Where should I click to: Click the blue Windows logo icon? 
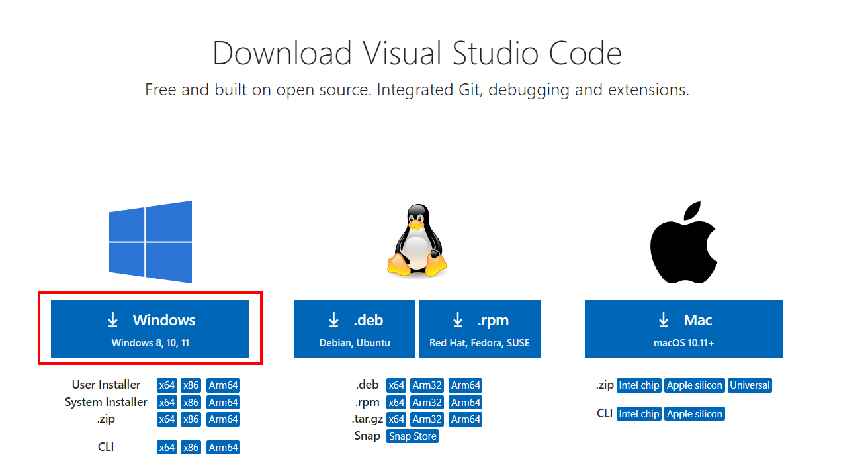pos(150,242)
